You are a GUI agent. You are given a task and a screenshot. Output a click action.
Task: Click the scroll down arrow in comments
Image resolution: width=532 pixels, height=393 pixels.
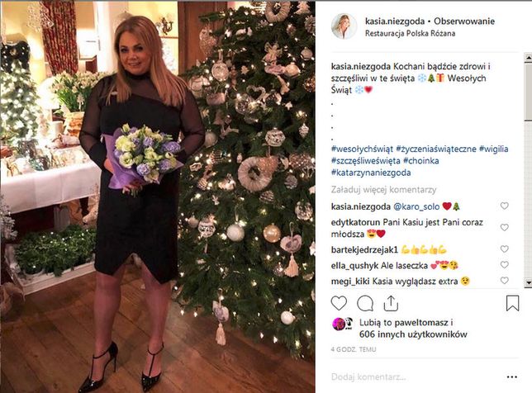pyautogui.click(x=528, y=282)
